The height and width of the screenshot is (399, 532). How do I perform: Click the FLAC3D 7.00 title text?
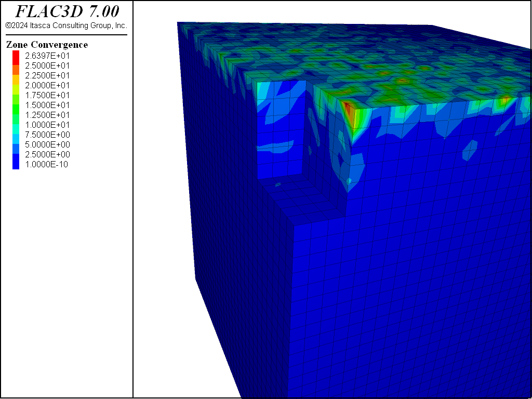point(67,11)
